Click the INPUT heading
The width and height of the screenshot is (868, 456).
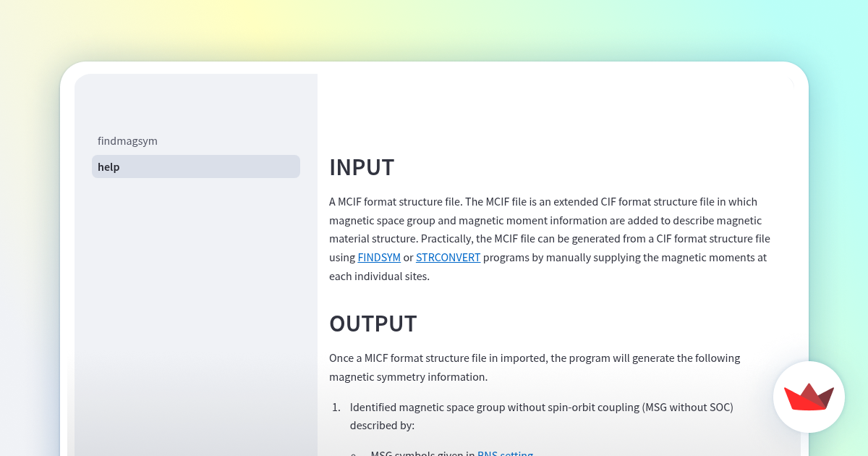tap(362, 167)
